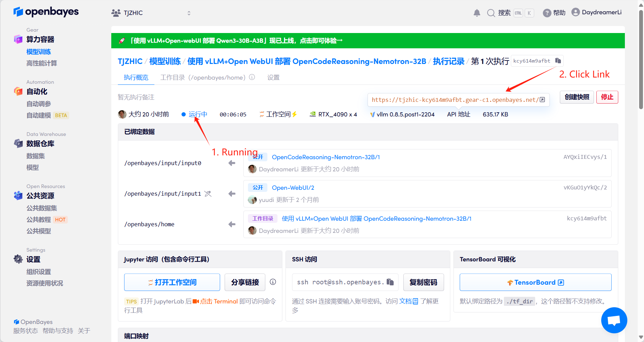Click the 帮助 question mark icon
644x342 pixels.
click(547, 13)
